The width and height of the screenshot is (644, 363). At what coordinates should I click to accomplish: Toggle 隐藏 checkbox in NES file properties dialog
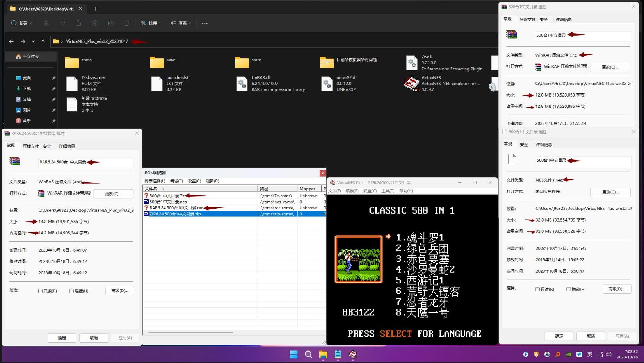569,289
